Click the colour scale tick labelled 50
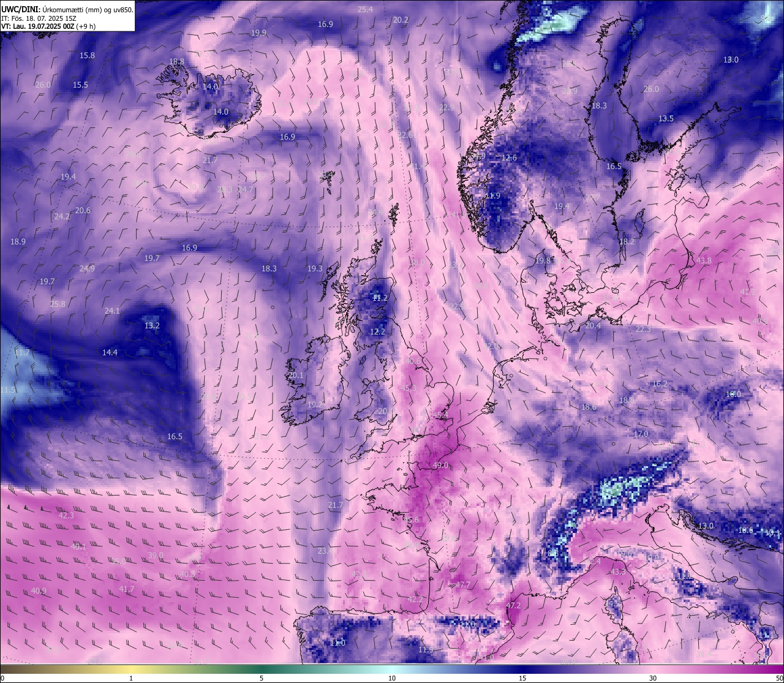 pos(779,678)
